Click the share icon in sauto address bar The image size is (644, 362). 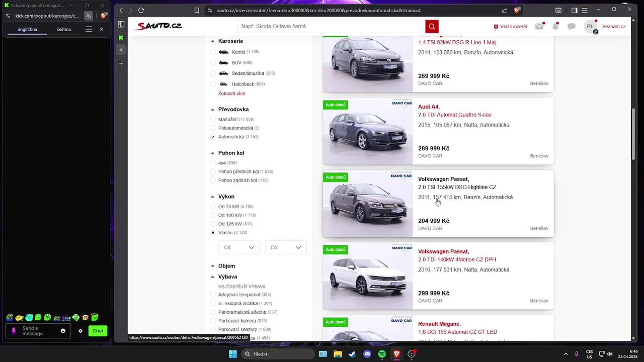coord(505,10)
